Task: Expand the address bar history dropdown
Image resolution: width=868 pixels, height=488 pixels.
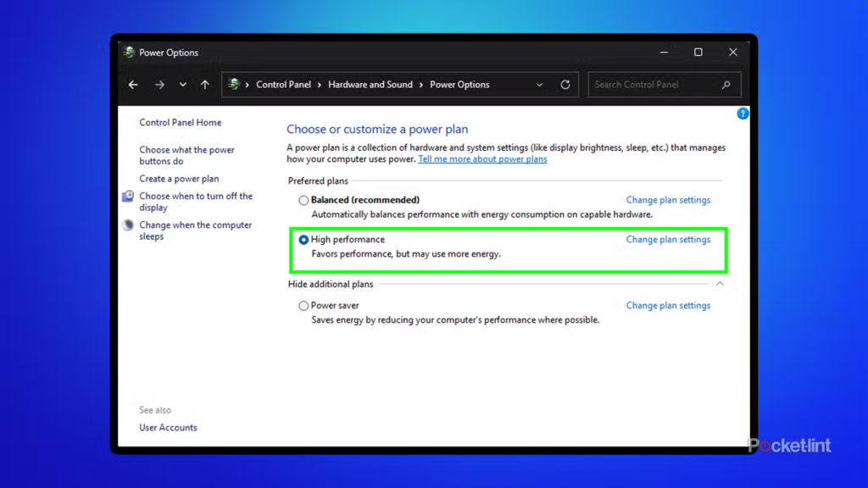Action: 540,85
